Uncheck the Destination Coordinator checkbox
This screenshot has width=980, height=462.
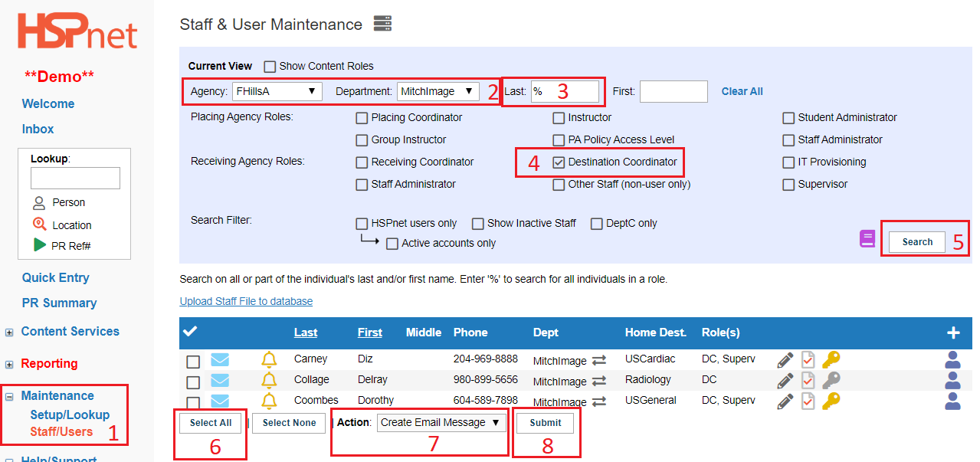point(559,162)
